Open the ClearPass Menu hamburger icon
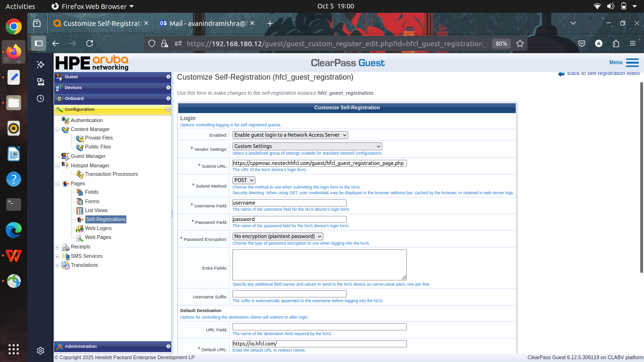 point(632,63)
